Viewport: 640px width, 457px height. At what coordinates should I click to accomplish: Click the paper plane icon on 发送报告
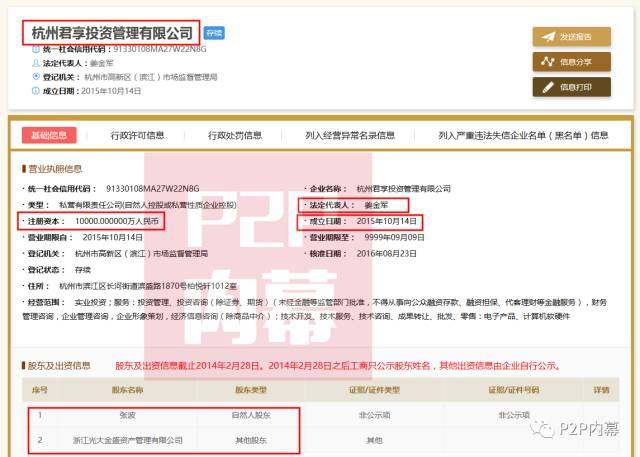548,37
